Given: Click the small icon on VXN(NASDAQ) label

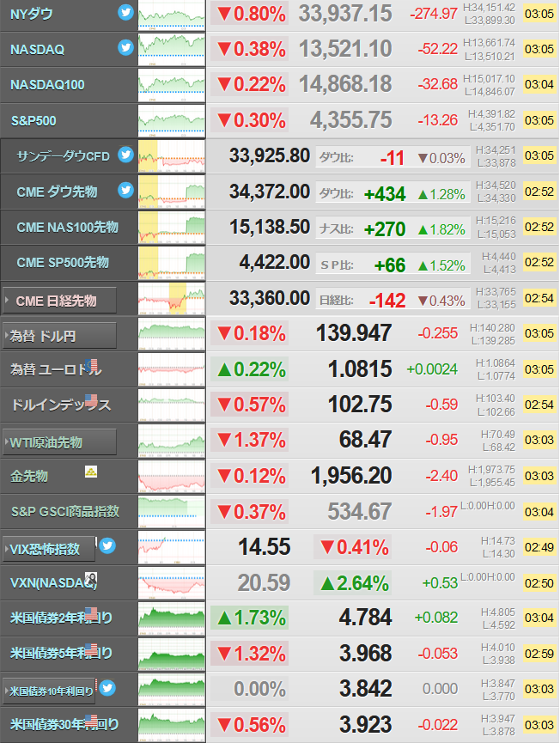Looking at the screenshot, I should [x=91, y=578].
